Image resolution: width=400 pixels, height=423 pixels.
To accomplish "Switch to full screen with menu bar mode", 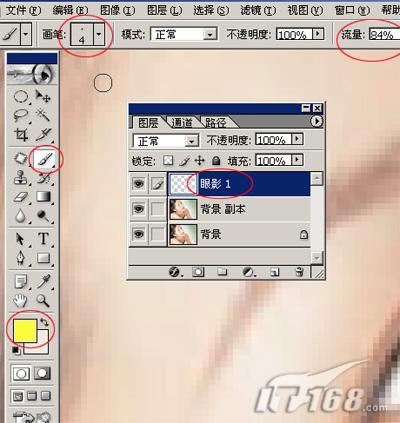I will pyautogui.click(x=32, y=396).
